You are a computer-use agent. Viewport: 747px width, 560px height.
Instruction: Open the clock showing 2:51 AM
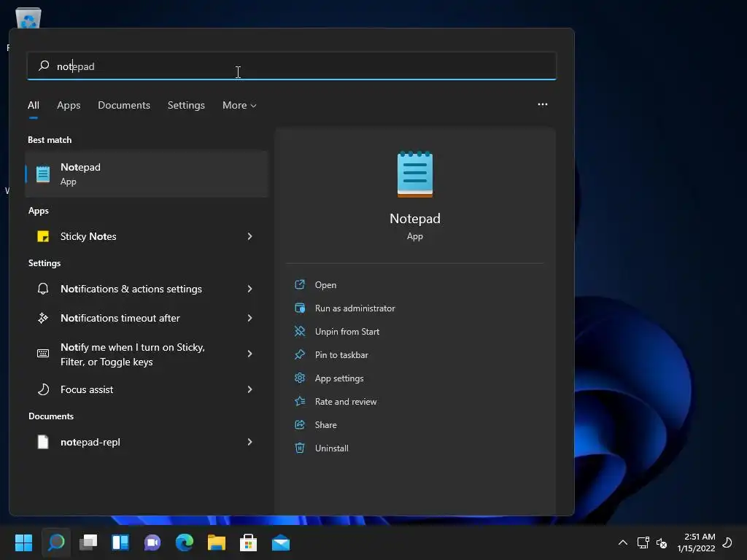pyautogui.click(x=696, y=542)
